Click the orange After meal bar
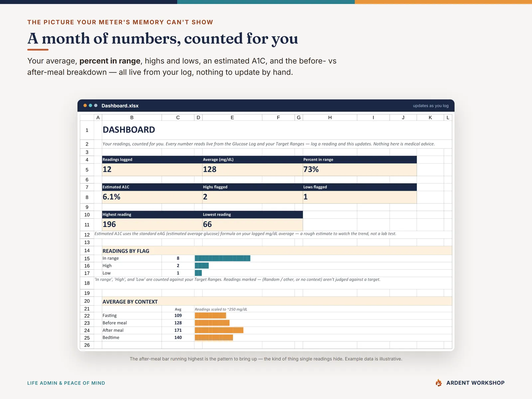 (x=219, y=330)
